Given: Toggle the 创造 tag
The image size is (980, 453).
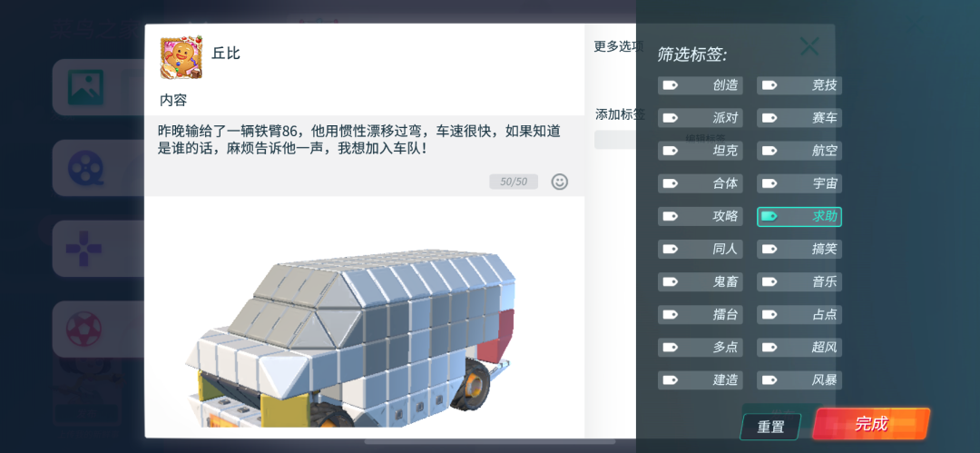Looking at the screenshot, I should pos(700,85).
